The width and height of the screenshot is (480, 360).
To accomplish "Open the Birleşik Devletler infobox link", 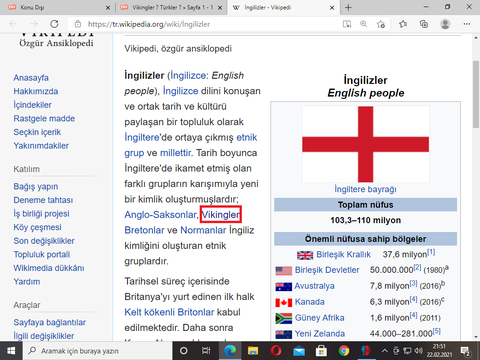I will coord(327,270).
